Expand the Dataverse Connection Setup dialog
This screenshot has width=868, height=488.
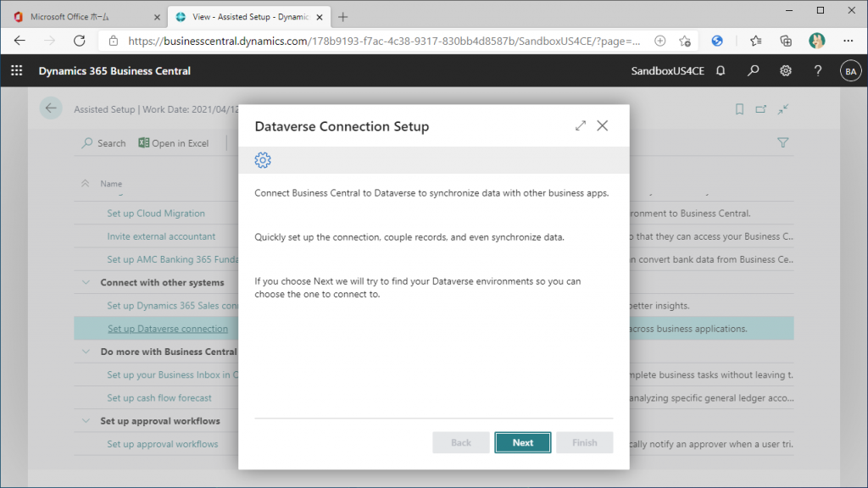point(580,125)
